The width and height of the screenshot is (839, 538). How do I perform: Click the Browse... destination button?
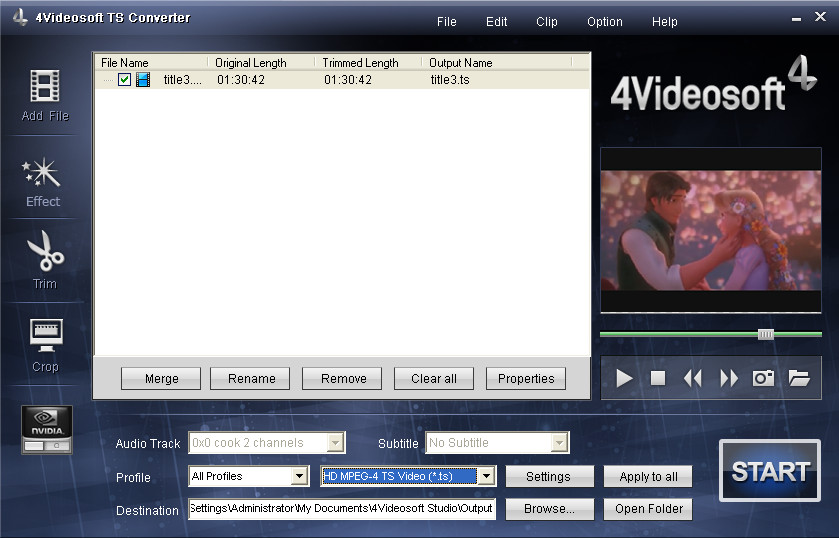(x=550, y=509)
